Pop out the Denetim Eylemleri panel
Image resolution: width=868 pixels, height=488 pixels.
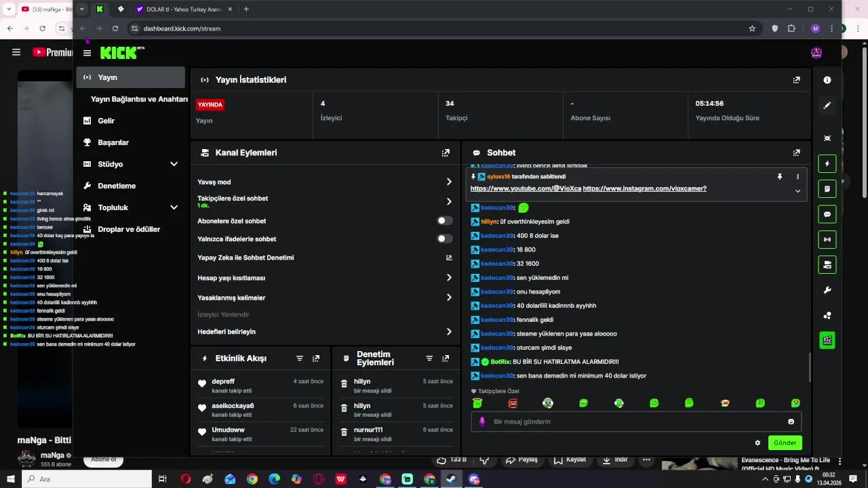[446, 359]
